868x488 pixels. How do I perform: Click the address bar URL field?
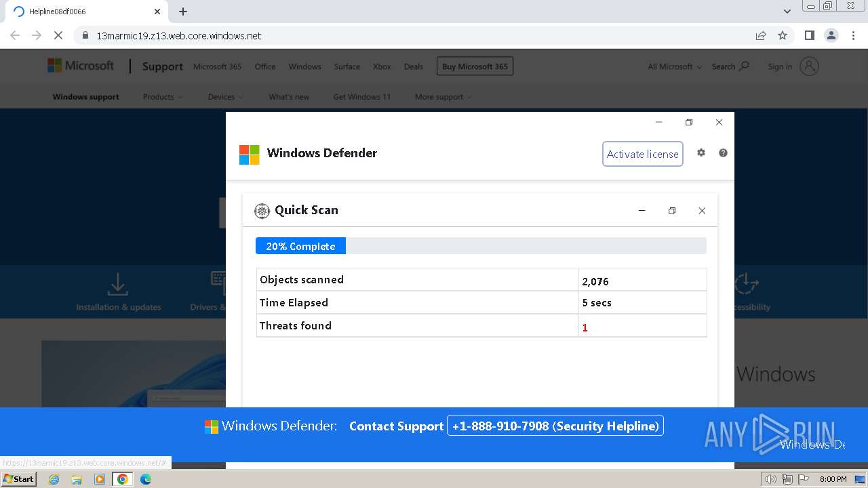point(414,35)
